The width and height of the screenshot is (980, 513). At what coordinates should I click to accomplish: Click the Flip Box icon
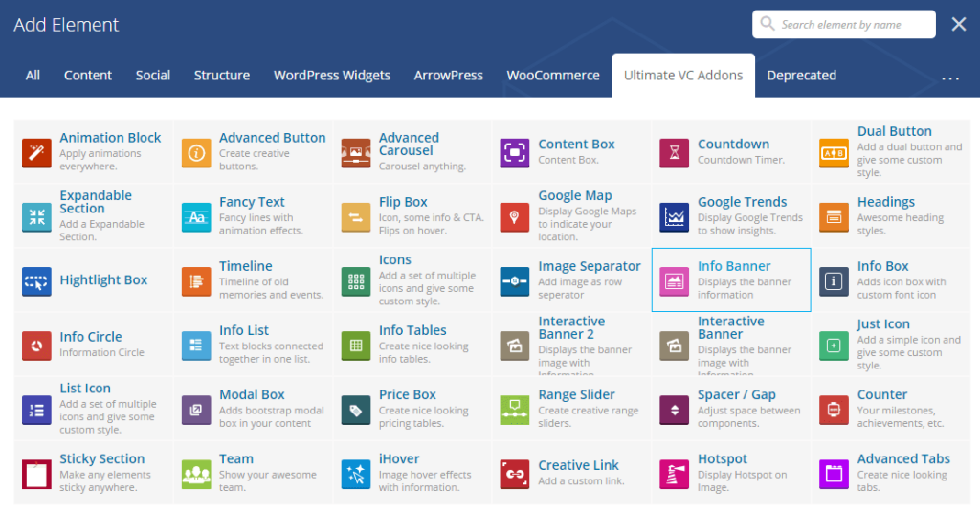356,217
